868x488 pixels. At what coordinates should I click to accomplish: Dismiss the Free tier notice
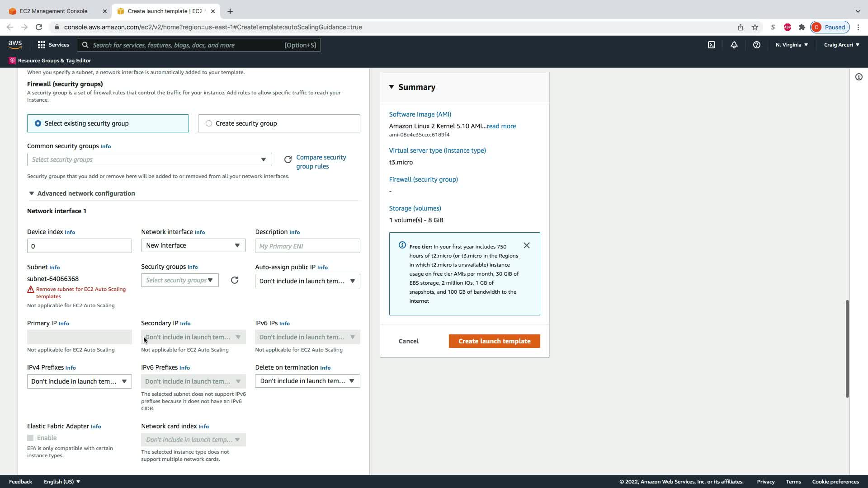tap(526, 245)
